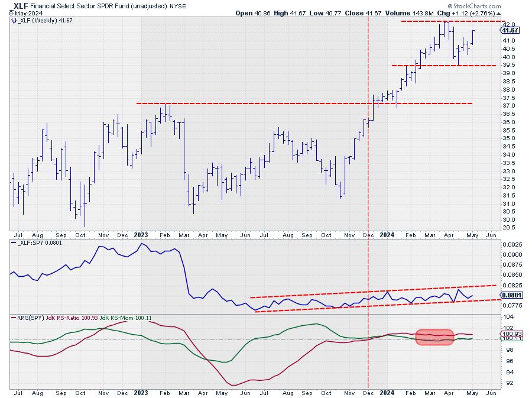This screenshot has width=532, height=398.
Task: Click the 2024 year label under the RRG panel
Action: (387, 393)
